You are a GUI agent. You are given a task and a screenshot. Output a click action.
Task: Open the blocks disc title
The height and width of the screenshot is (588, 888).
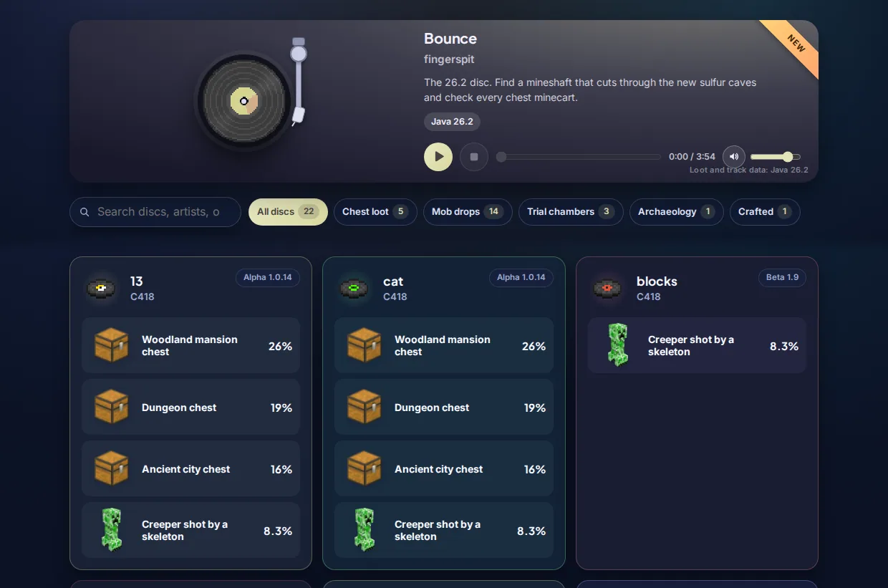coord(657,281)
